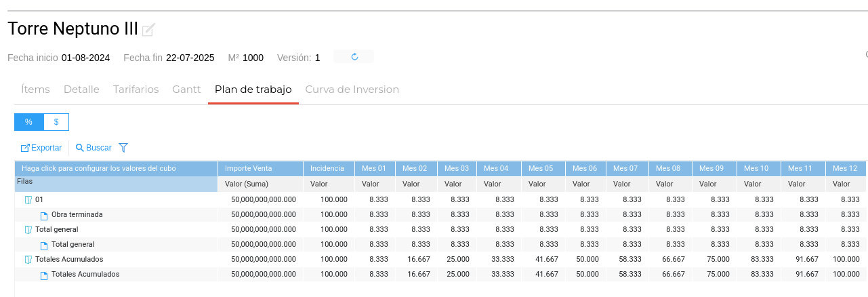
Task: Click the refresh version icon button
Action: point(354,57)
